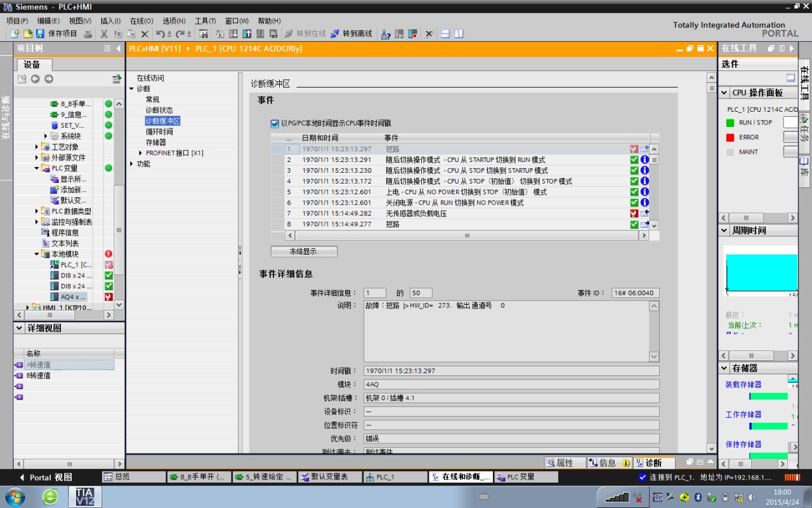Click event number input field showing 1

[x=374, y=293]
